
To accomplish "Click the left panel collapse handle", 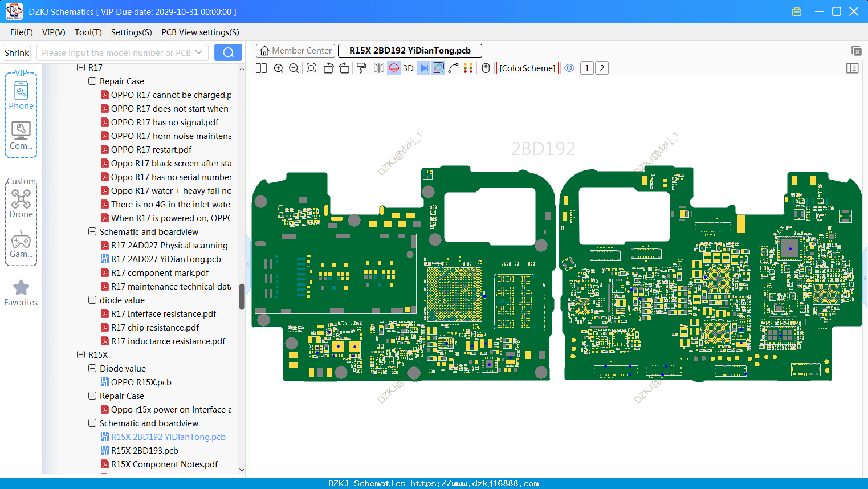I will click(248, 264).
